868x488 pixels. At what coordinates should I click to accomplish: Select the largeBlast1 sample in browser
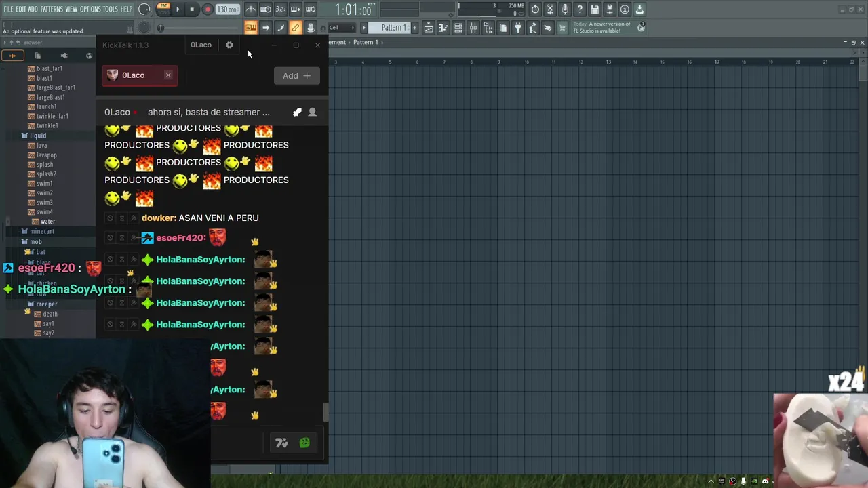click(50, 97)
